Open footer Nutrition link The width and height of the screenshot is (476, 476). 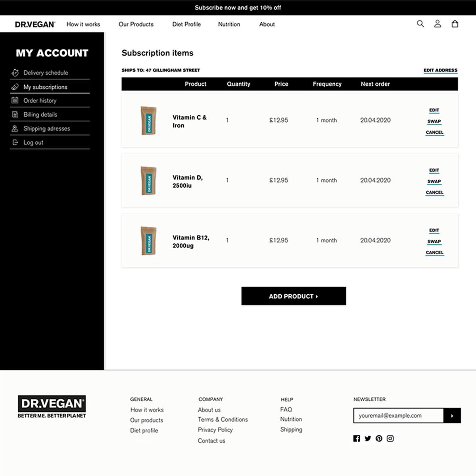coord(291,419)
